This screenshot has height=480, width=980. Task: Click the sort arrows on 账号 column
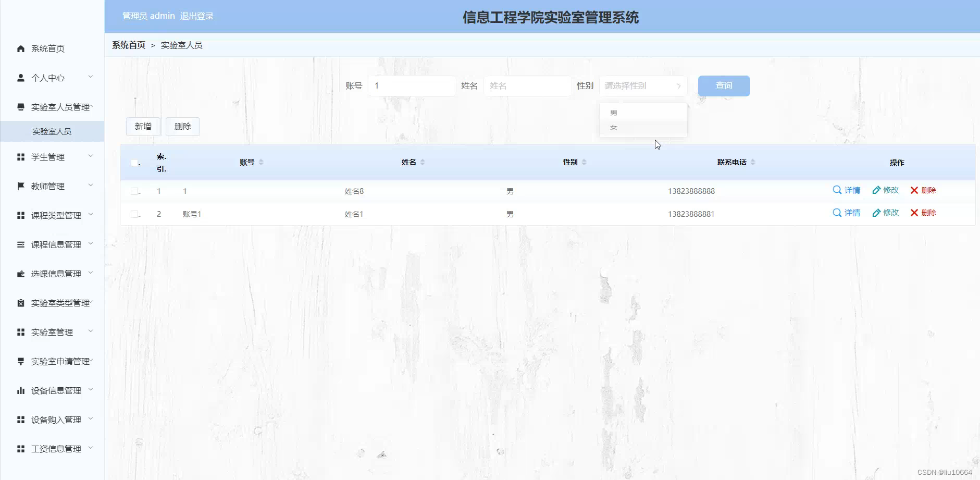[x=261, y=162]
